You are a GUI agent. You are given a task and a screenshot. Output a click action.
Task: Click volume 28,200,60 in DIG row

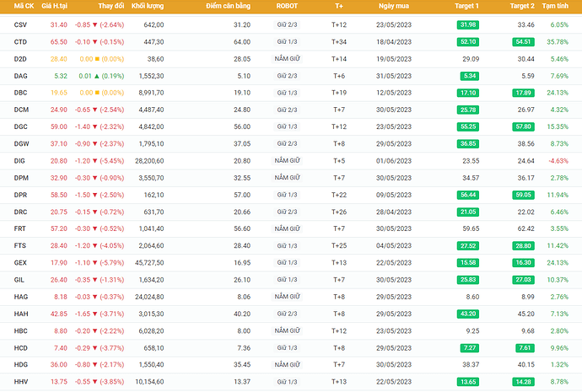[149, 161]
